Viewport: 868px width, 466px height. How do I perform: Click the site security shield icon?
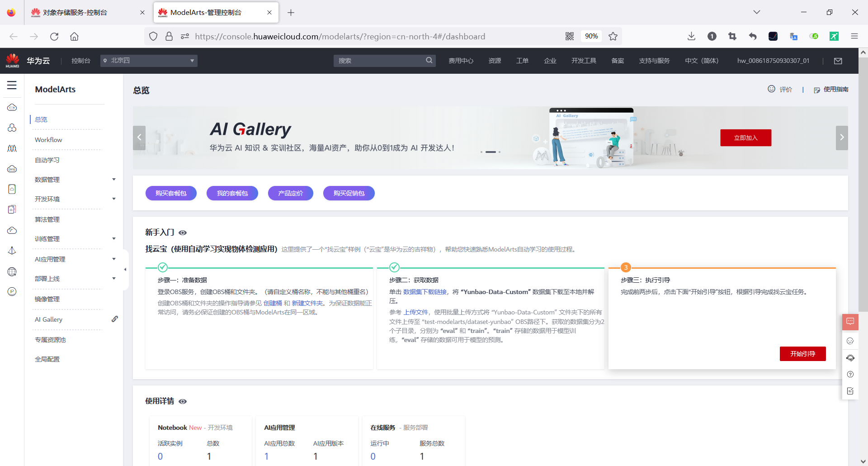click(x=153, y=36)
